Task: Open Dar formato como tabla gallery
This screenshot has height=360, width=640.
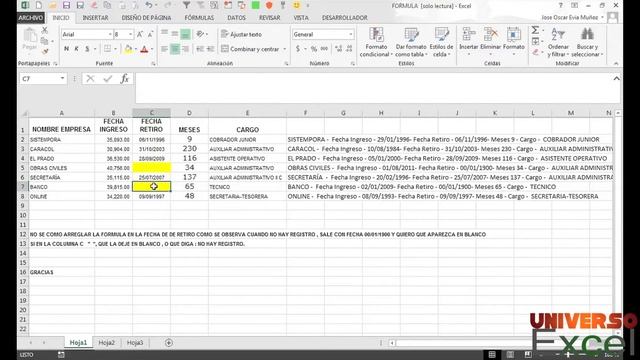Action: 411,42
